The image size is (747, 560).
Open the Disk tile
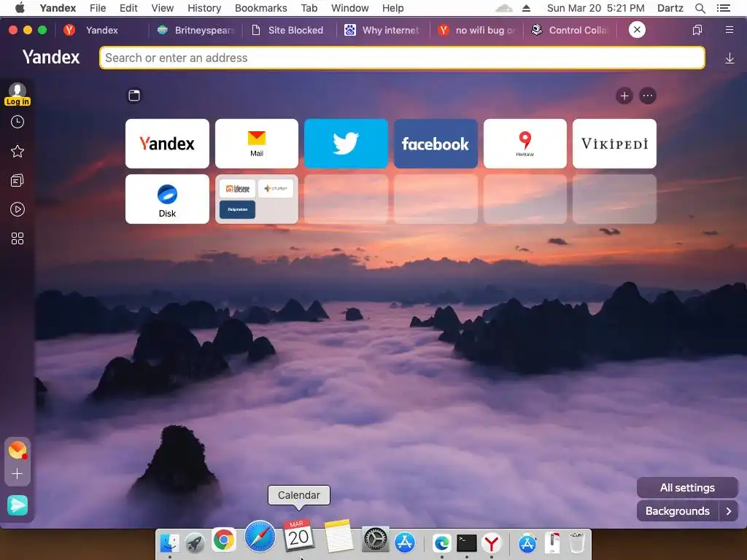coord(167,199)
